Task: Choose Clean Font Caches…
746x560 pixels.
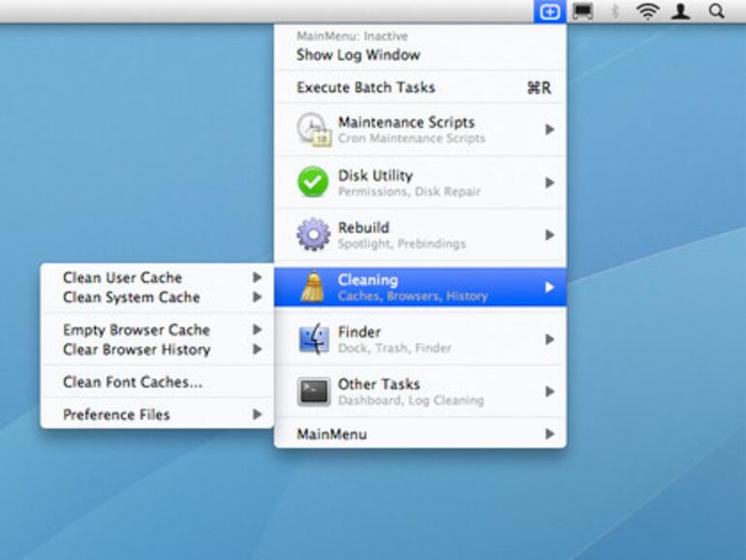Action: [x=133, y=382]
